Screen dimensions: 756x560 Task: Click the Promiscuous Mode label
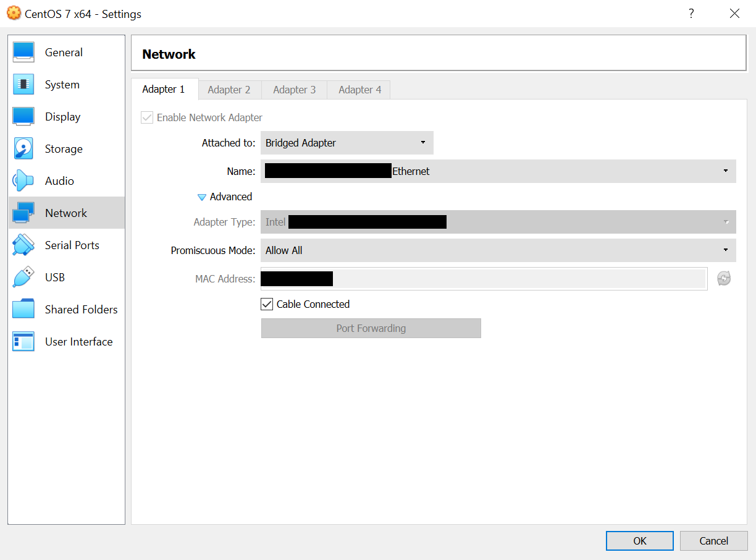click(x=213, y=250)
